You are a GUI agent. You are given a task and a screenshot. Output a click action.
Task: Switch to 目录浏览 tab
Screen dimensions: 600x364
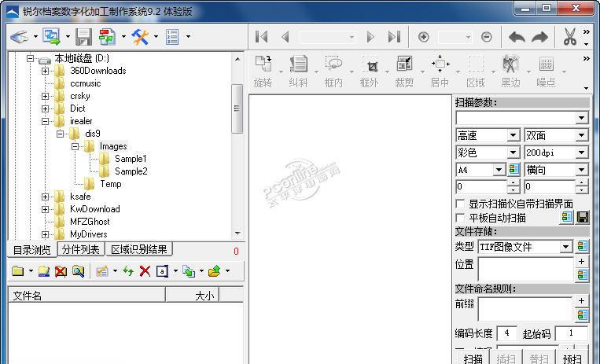(x=32, y=250)
